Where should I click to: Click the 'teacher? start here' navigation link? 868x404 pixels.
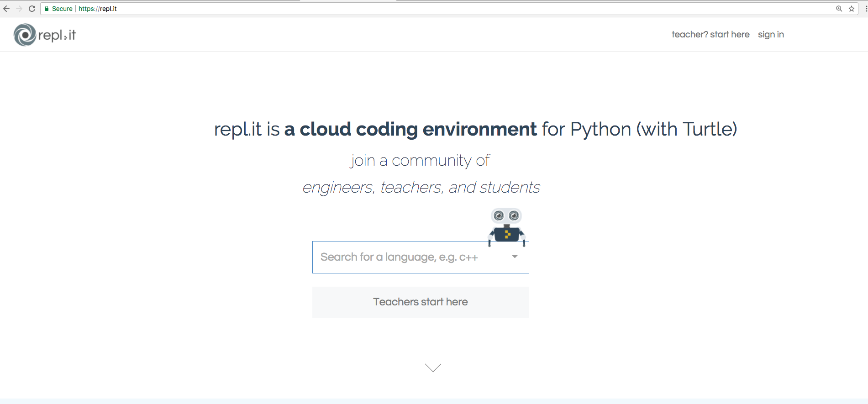pos(710,35)
